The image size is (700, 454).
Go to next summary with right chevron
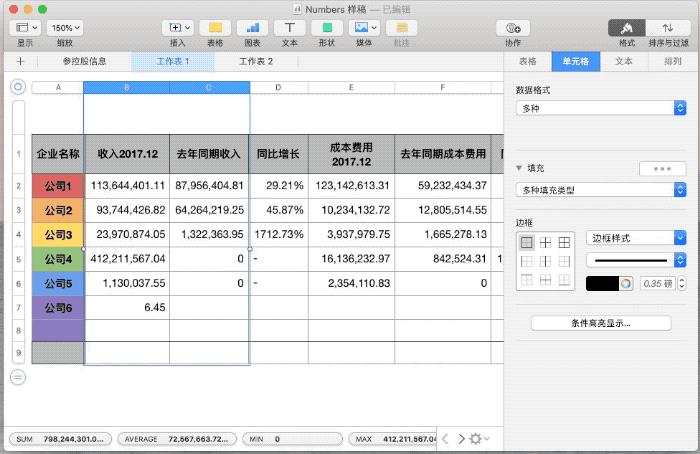pyautogui.click(x=461, y=439)
